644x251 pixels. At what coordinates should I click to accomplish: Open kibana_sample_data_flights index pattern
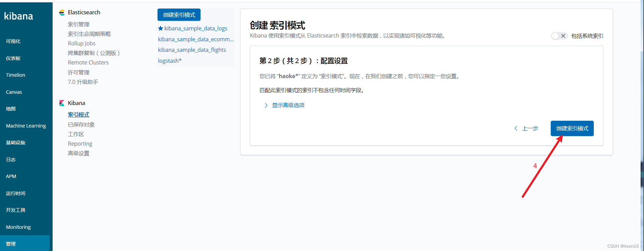click(192, 50)
